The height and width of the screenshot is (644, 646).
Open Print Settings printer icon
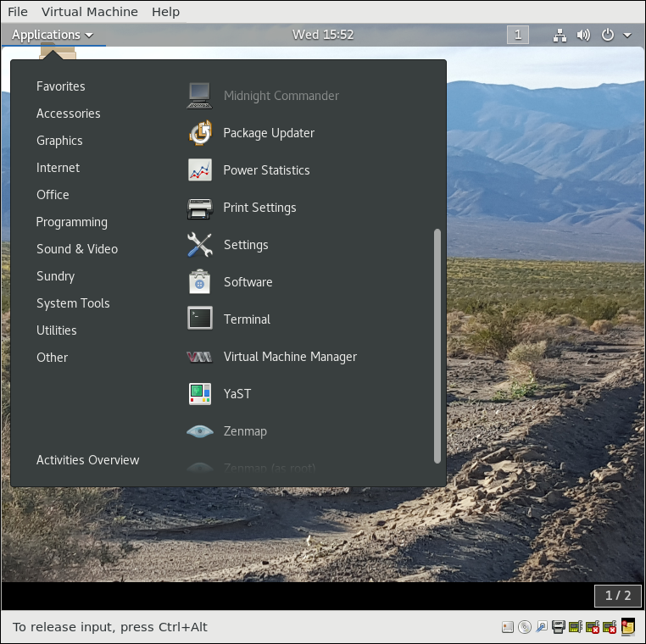click(x=200, y=208)
